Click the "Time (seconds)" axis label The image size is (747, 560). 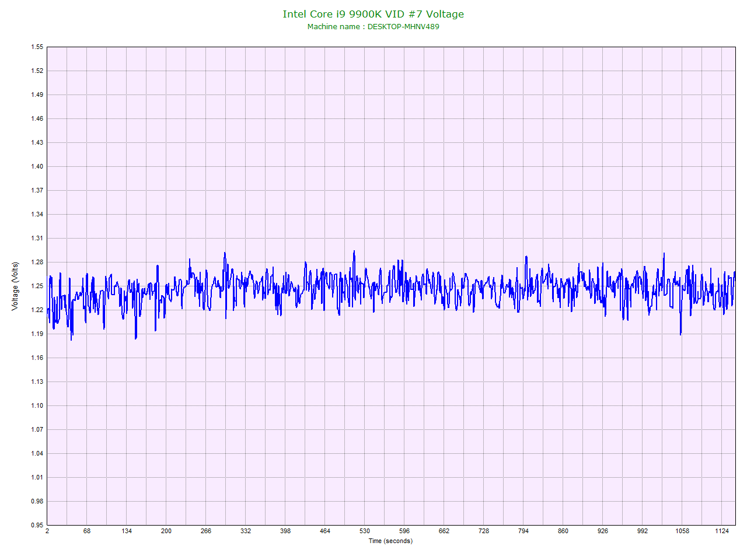click(x=390, y=541)
